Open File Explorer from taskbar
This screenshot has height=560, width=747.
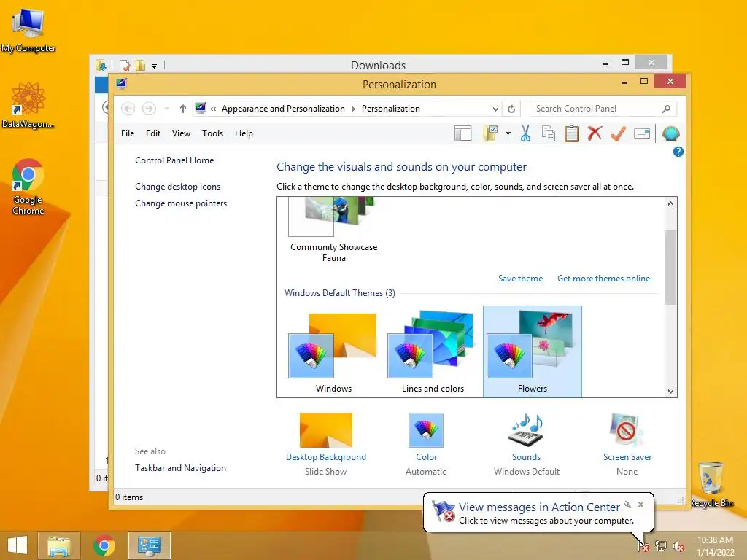[x=58, y=545]
